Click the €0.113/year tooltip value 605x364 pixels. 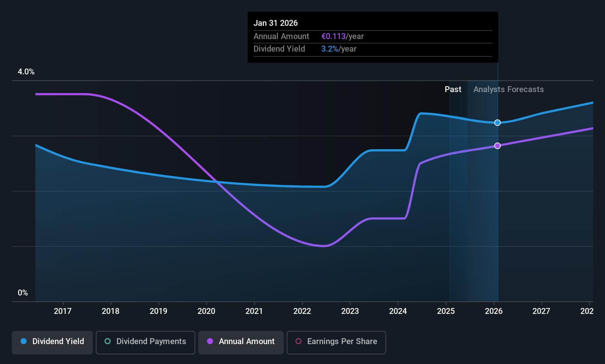(343, 36)
